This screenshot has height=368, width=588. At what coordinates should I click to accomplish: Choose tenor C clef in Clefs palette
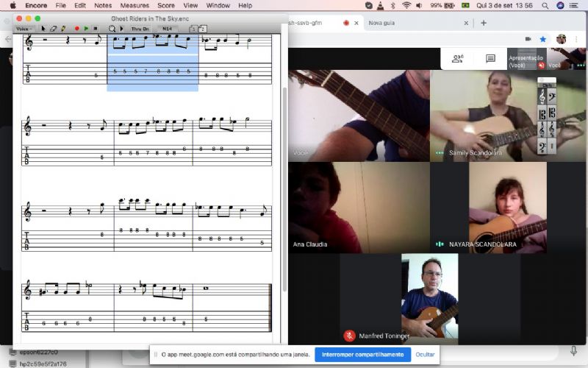pos(552,113)
